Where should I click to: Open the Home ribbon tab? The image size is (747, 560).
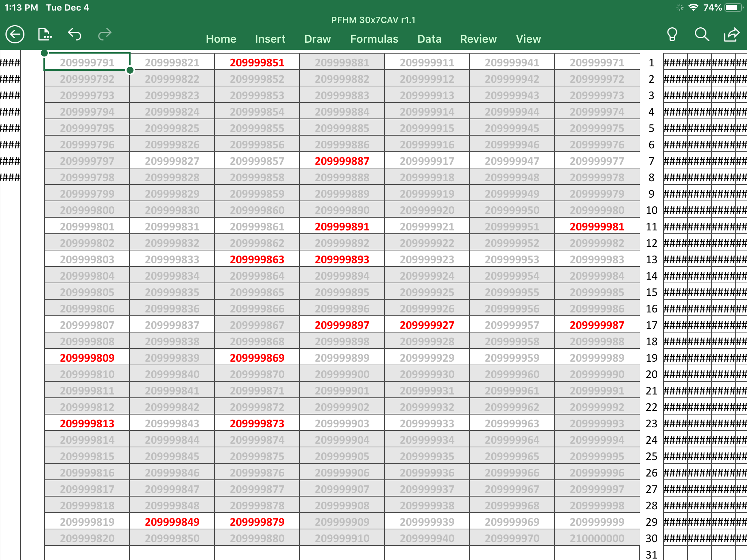pyautogui.click(x=221, y=39)
